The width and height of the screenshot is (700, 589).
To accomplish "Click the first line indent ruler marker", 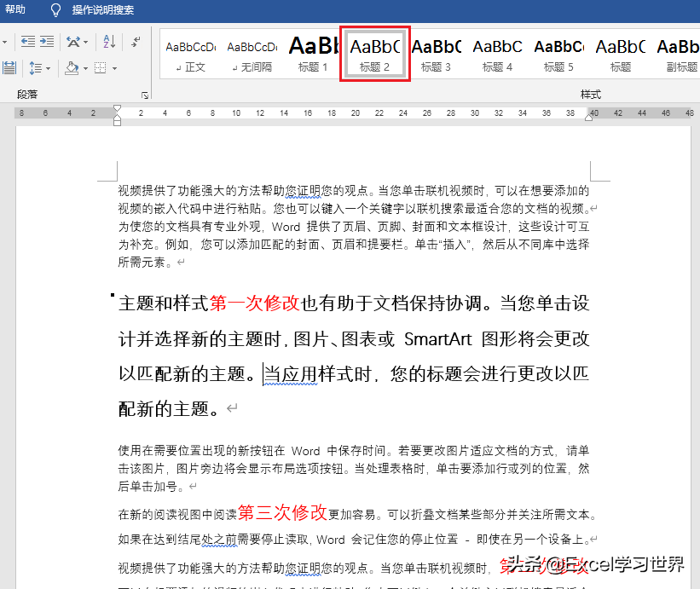I will click(x=118, y=108).
